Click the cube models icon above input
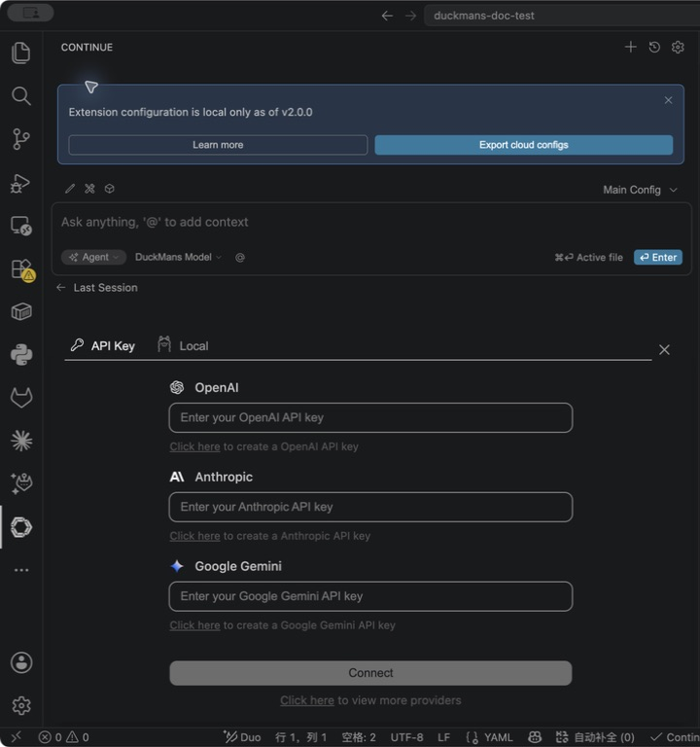 pos(110,189)
